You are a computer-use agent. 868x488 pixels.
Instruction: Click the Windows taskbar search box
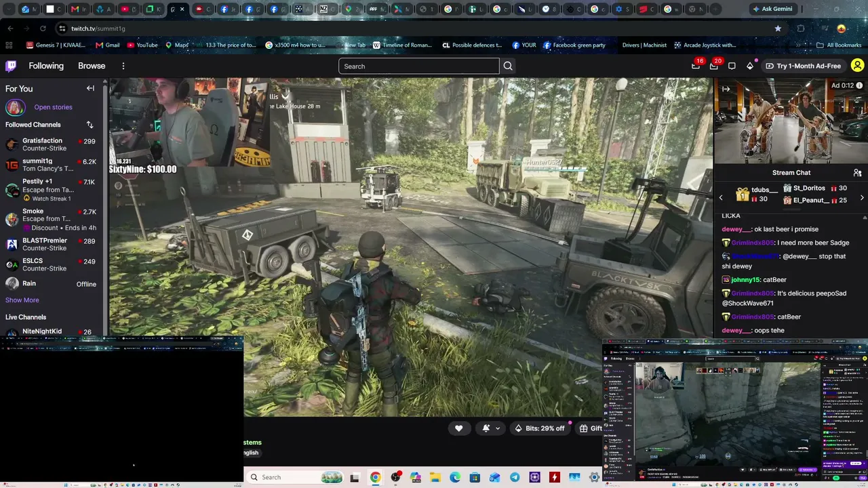[296, 477]
